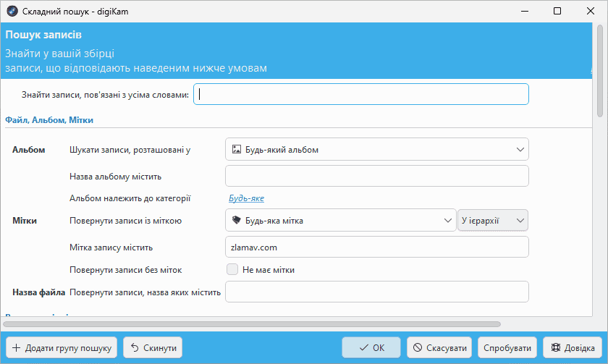Viewport: 608px width, 364px height.
Task: Click the tag icon beside Будь-яка мітка
Action: 236,221
